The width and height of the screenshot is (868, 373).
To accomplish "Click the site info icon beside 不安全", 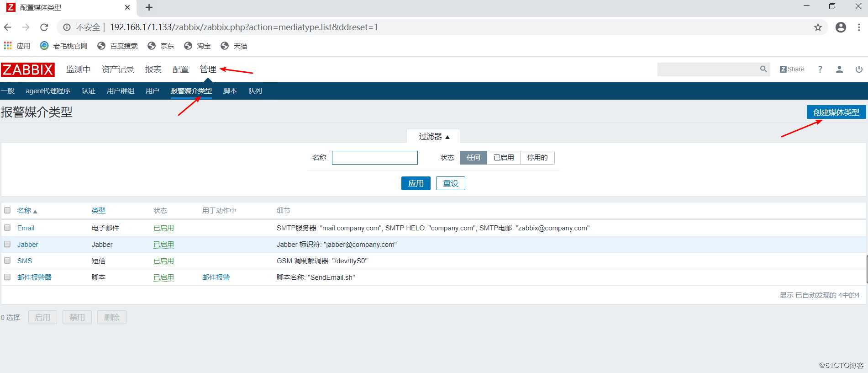I will coord(67,27).
